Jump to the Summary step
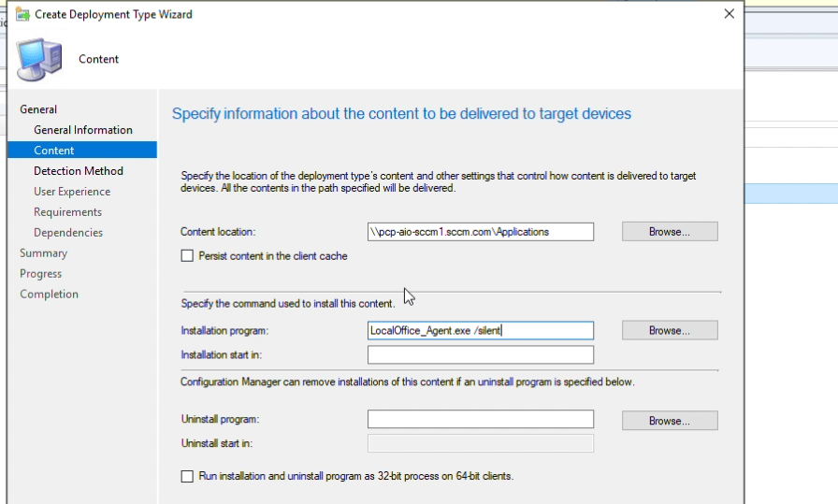 tap(44, 253)
